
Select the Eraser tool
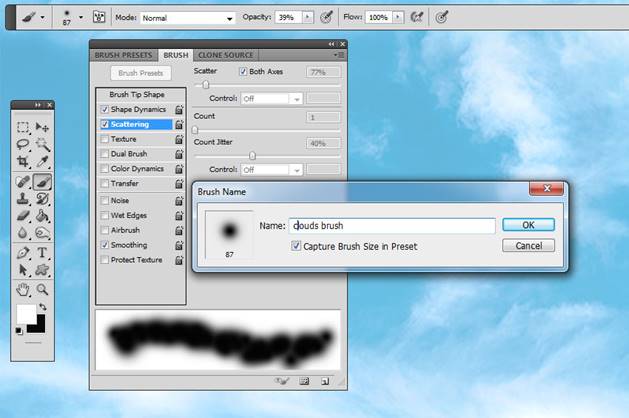pos(23,216)
